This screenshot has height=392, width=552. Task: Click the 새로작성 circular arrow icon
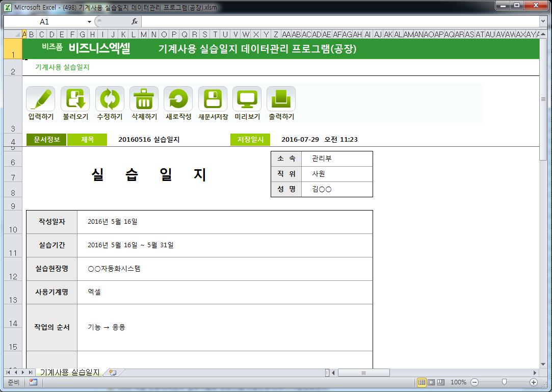pos(178,99)
